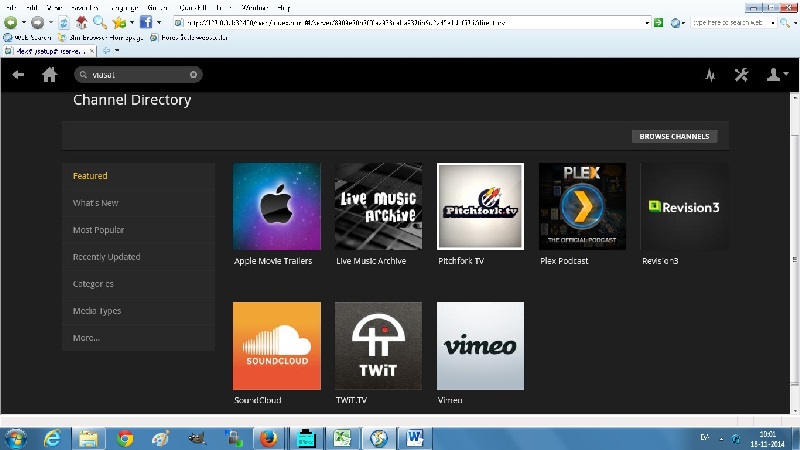The width and height of the screenshot is (800, 450).
Task: Open the search engine selector globe
Action: [x=677, y=22]
